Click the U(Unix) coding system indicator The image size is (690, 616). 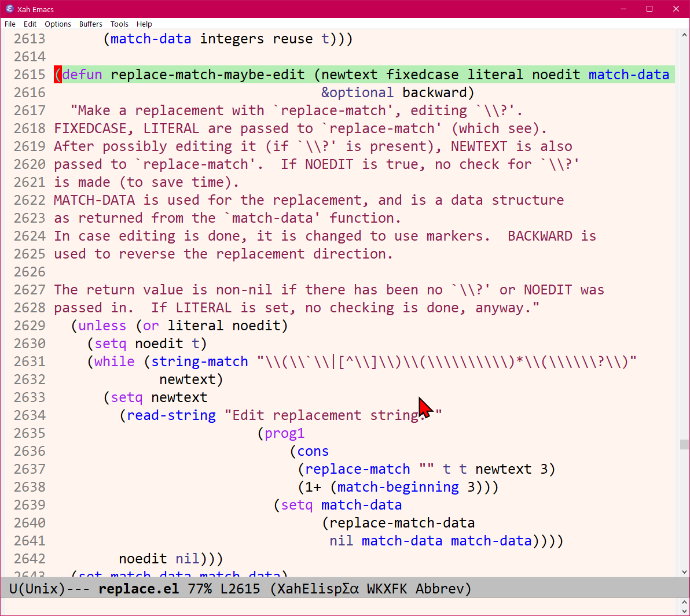(37, 589)
